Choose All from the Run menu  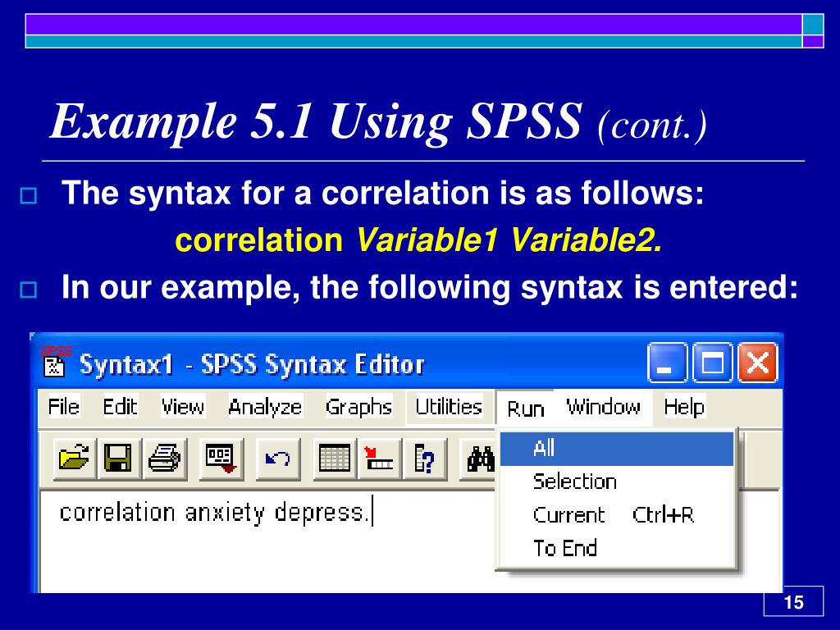tap(617, 449)
